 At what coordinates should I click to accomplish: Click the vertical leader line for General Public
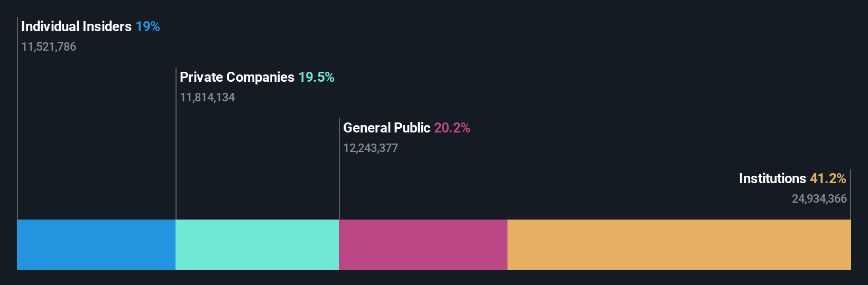click(x=339, y=179)
